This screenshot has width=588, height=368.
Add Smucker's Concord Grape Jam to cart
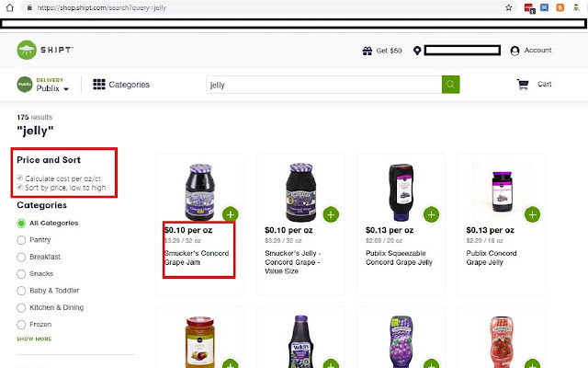pos(231,214)
